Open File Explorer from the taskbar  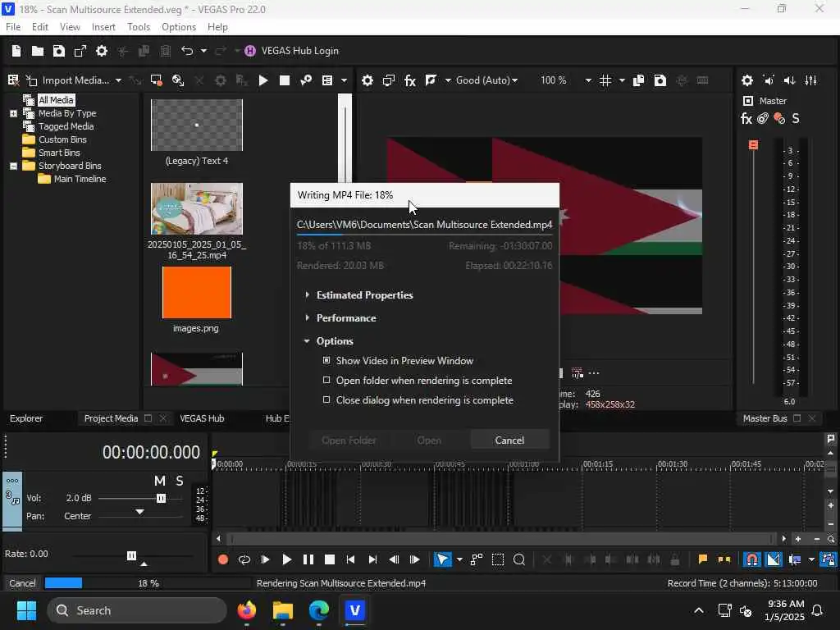pos(283,610)
